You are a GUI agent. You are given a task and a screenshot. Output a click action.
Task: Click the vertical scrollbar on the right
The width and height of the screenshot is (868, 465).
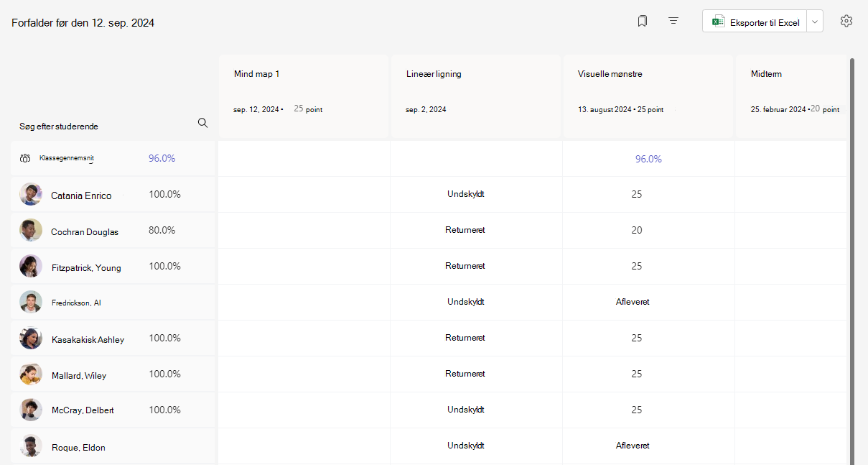pyautogui.click(x=852, y=262)
